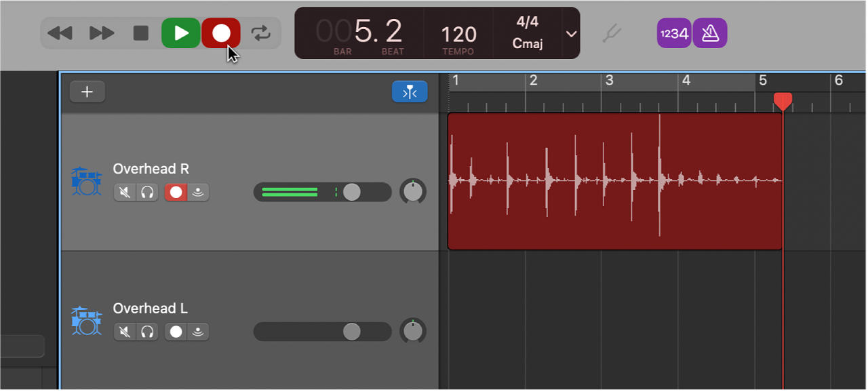This screenshot has height=392, width=868.
Task: Click the catch playhead button above the ruler
Action: tap(410, 92)
